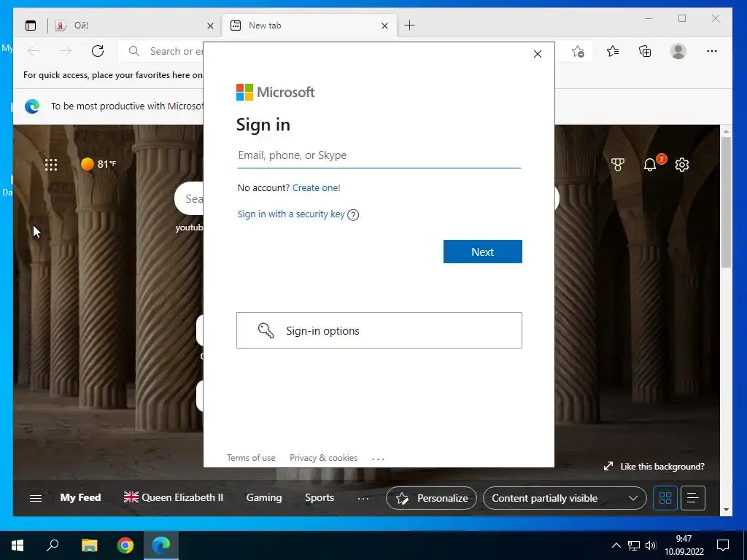
Task: Open Sign-in options
Action: point(379,330)
